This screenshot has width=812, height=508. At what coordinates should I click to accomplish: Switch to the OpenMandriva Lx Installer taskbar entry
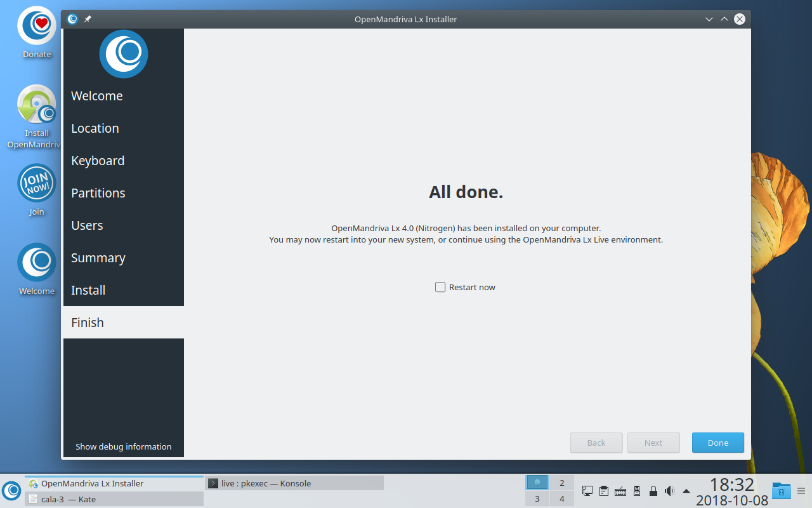pyautogui.click(x=114, y=483)
